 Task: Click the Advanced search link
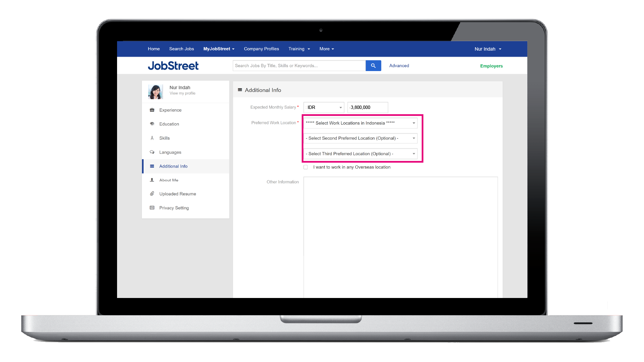(x=398, y=65)
